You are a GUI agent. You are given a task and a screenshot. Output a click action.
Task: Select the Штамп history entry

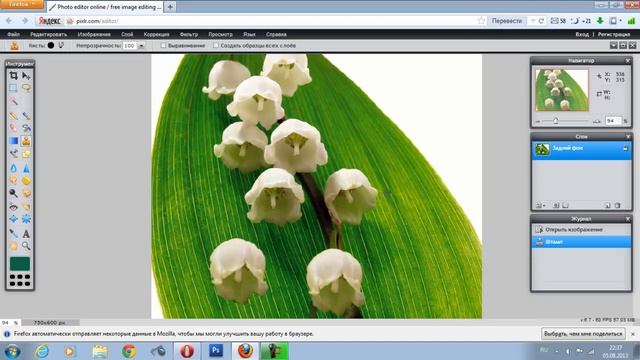click(x=581, y=242)
